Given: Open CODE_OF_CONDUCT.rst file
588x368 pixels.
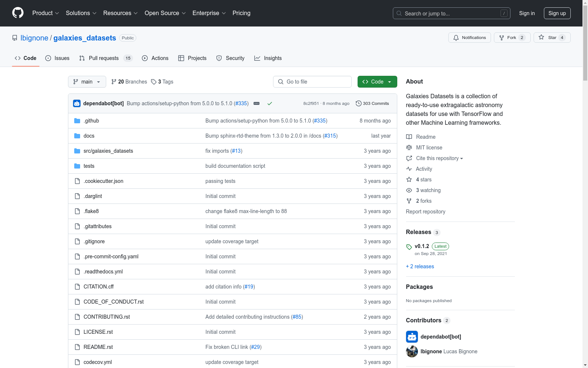Looking at the screenshot, I should pyautogui.click(x=114, y=302).
